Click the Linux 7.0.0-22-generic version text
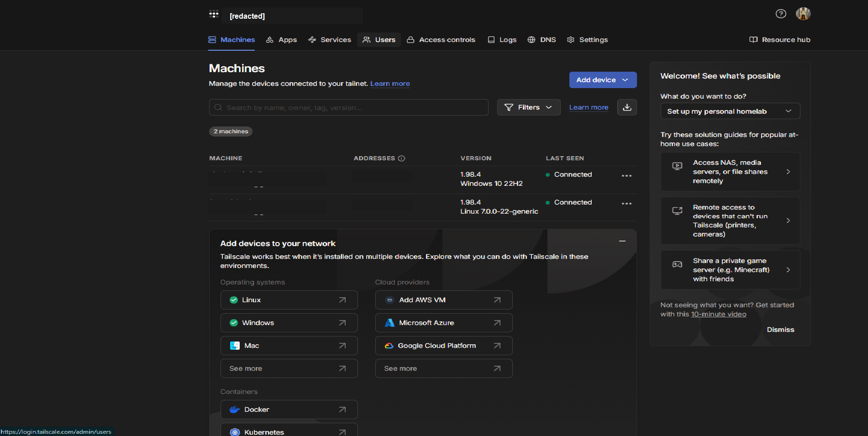The height and width of the screenshot is (436, 868). 499,211
